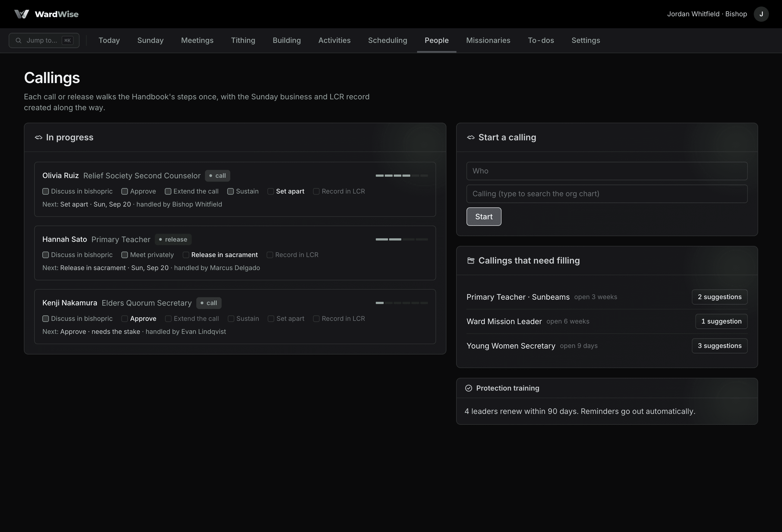Check Discuss in bishopric for Hannah Sato
Viewport: 782px width, 532px height.
tap(45, 255)
